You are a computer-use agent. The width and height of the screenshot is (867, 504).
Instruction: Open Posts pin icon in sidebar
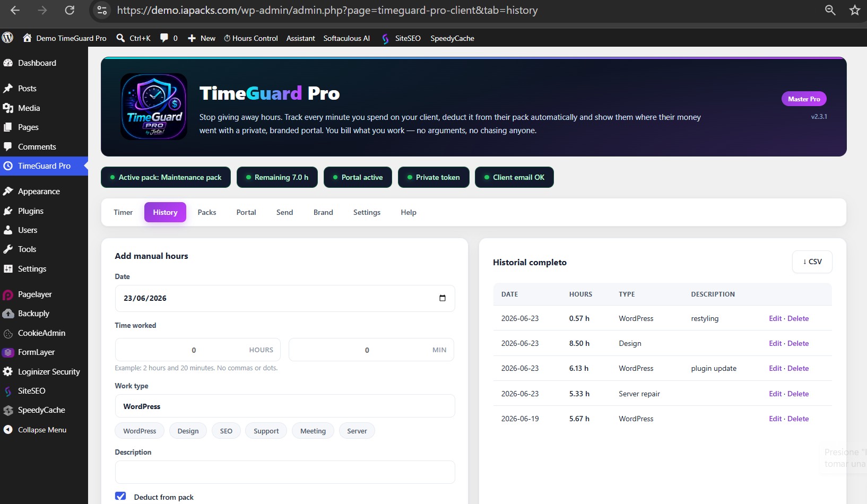coord(8,88)
